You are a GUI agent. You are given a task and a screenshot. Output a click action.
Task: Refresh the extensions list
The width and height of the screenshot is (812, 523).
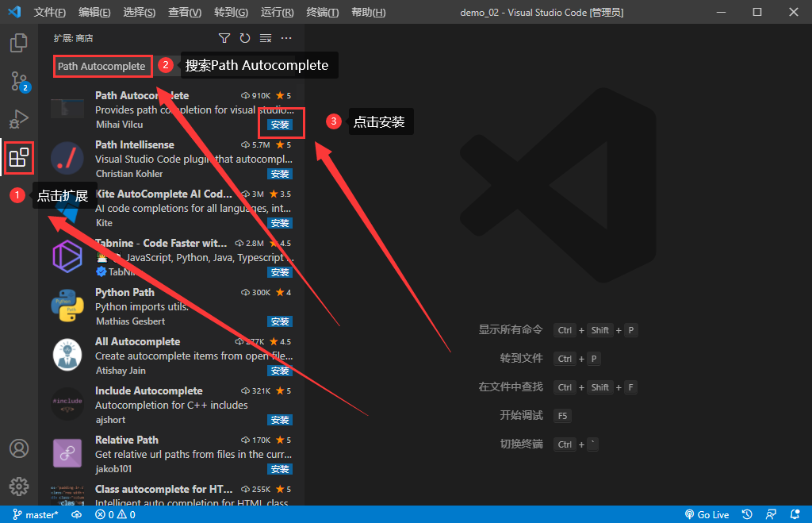click(x=245, y=38)
